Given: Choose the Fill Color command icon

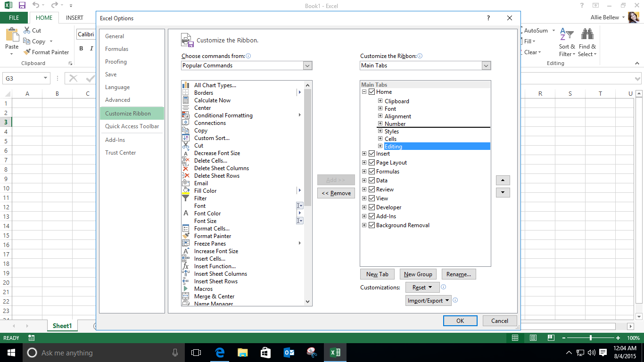Looking at the screenshot, I should 186,191.
